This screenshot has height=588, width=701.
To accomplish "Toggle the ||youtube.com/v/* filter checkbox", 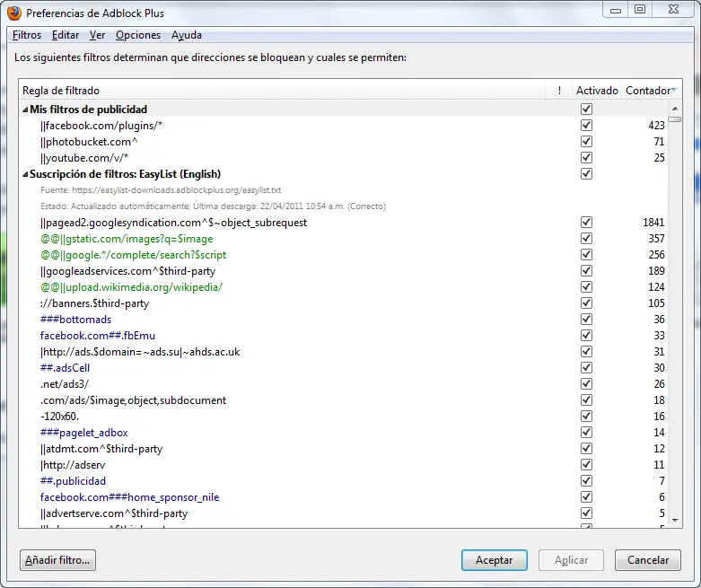I will click(x=586, y=157).
